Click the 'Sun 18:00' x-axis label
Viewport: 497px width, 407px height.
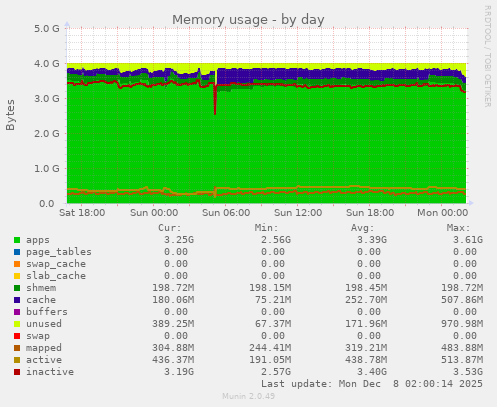(x=370, y=213)
